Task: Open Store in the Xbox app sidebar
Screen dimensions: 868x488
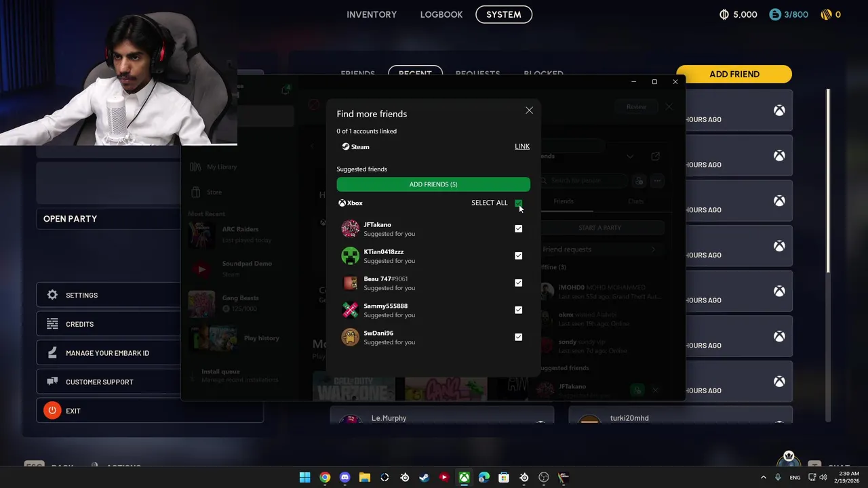Action: coord(207,192)
